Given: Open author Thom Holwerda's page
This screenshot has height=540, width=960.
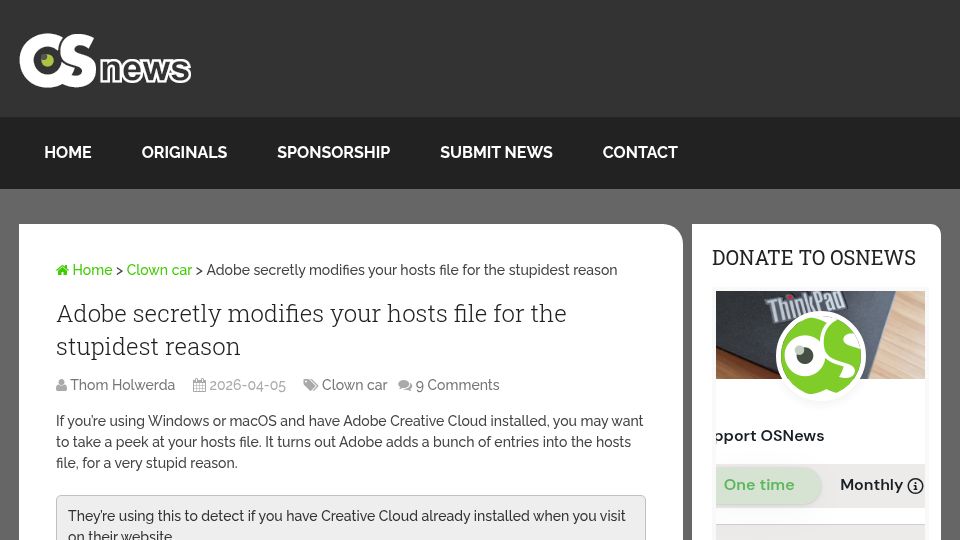Looking at the screenshot, I should point(122,385).
